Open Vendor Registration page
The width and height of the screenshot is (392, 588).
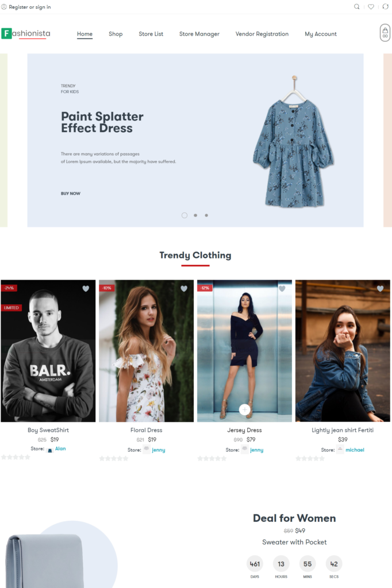coord(262,34)
